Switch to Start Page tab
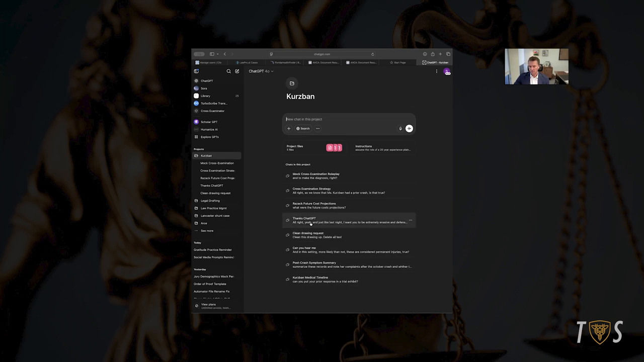644x362 pixels. pos(398,63)
